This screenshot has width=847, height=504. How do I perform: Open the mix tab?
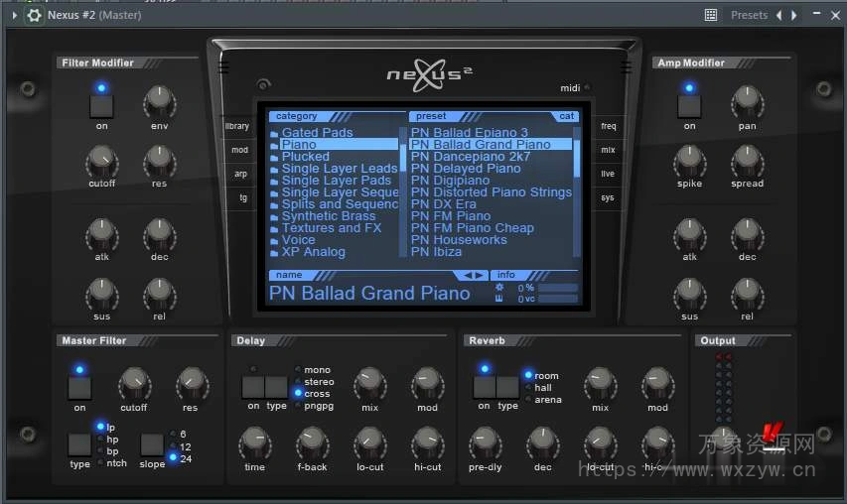click(x=608, y=150)
